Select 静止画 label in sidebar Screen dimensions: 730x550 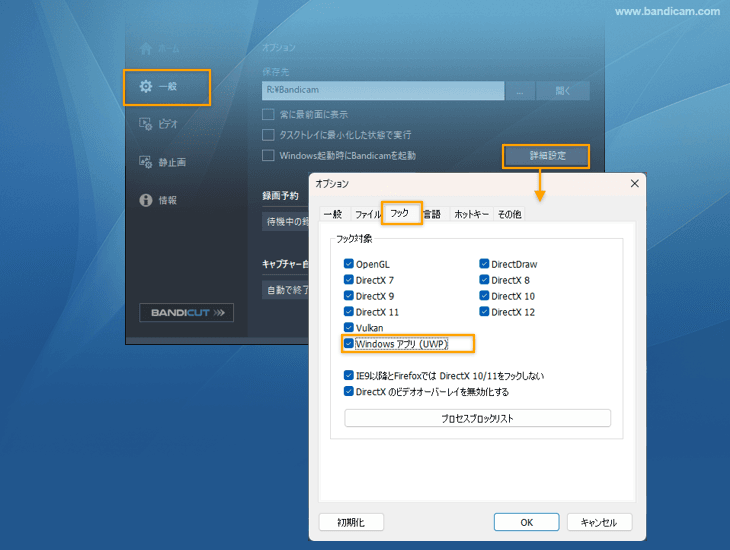click(172, 162)
